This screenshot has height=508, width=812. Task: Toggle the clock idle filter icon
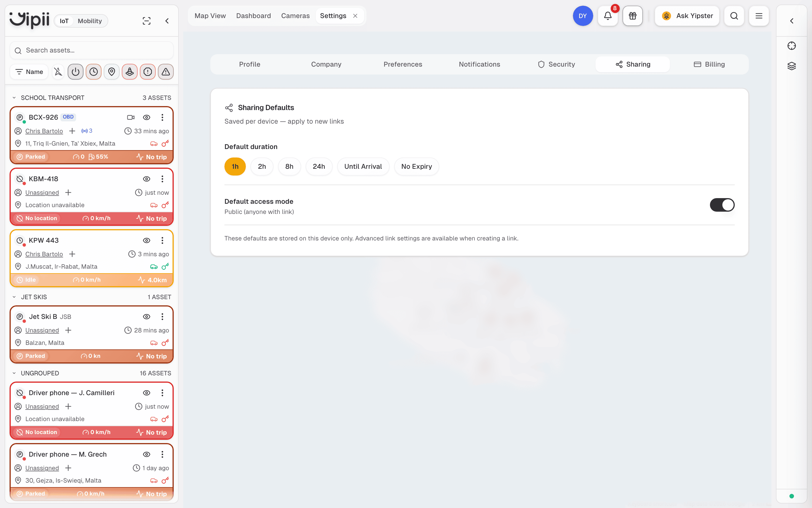tap(94, 72)
